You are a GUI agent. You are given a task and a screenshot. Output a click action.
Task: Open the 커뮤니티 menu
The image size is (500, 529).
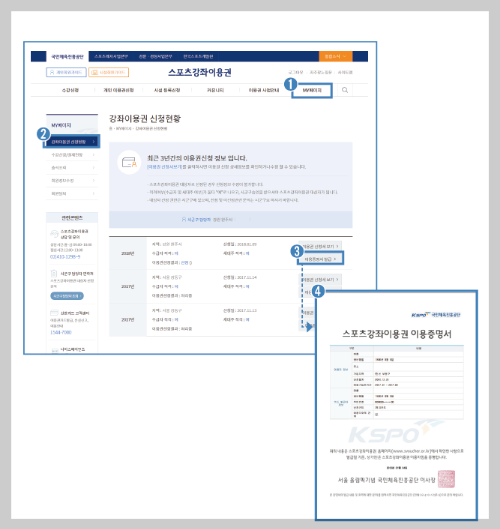(x=215, y=90)
